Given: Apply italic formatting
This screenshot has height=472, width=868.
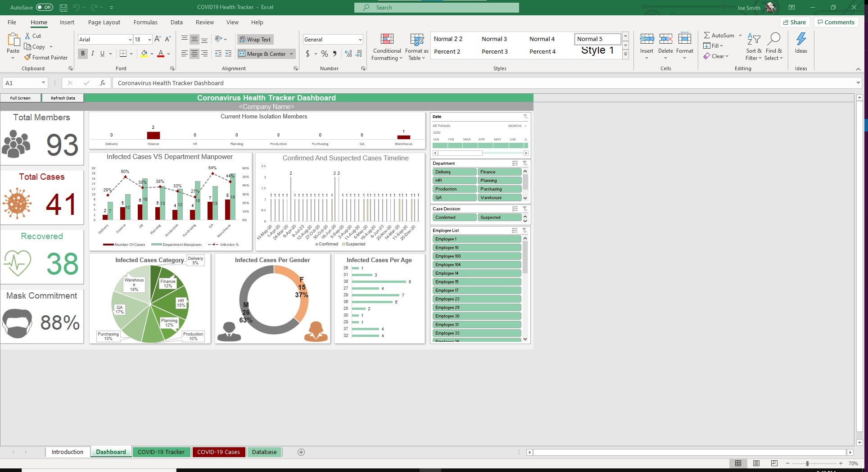Looking at the screenshot, I should point(93,54).
